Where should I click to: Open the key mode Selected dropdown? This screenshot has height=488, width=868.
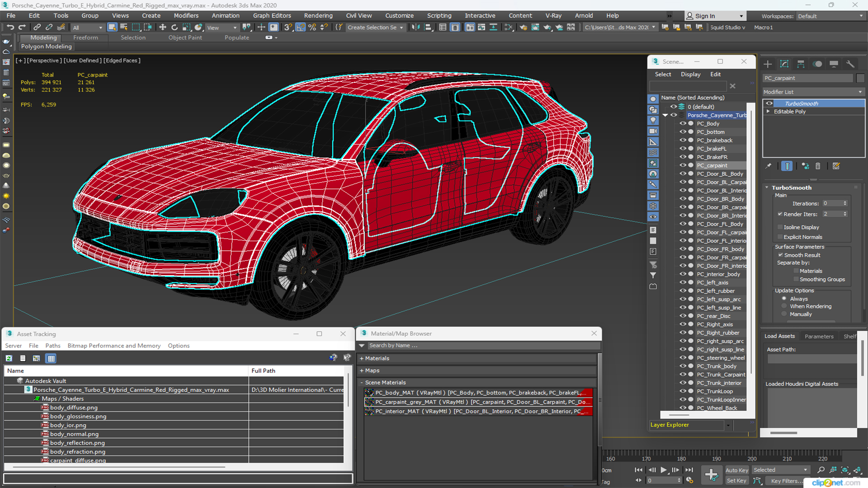tap(780, 470)
